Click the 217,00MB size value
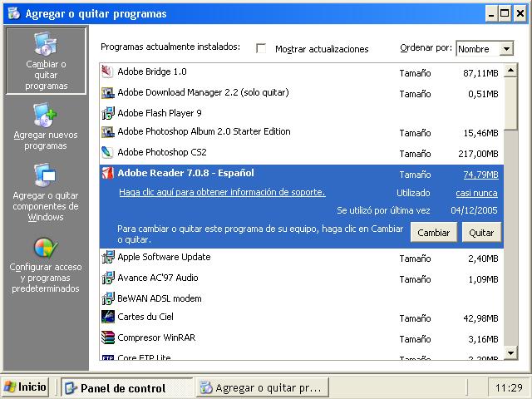532x399 pixels. (479, 154)
